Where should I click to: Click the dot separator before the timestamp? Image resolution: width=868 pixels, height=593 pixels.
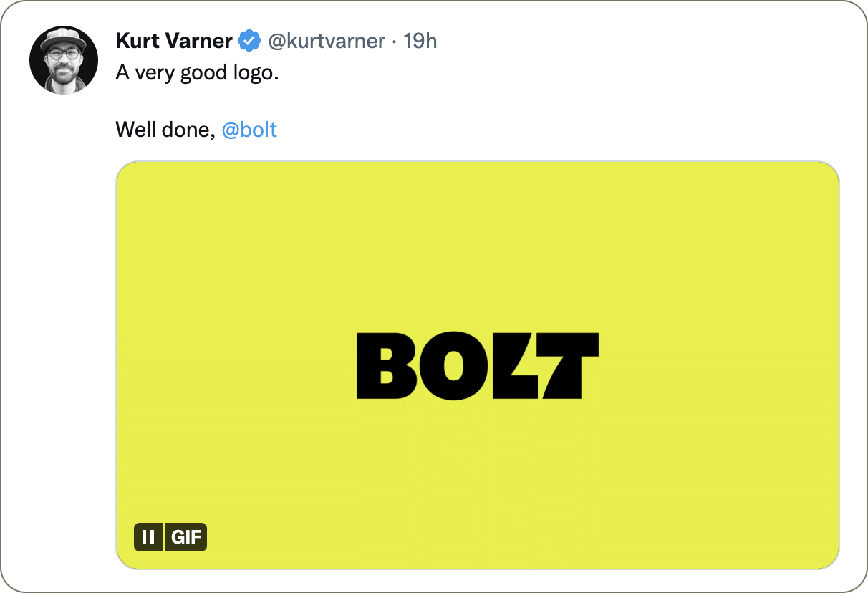395,42
